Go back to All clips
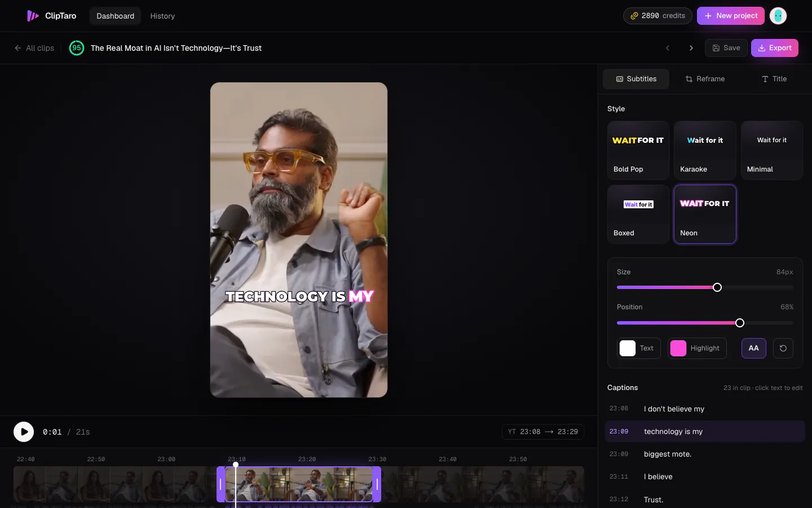812x508 pixels. 34,48
